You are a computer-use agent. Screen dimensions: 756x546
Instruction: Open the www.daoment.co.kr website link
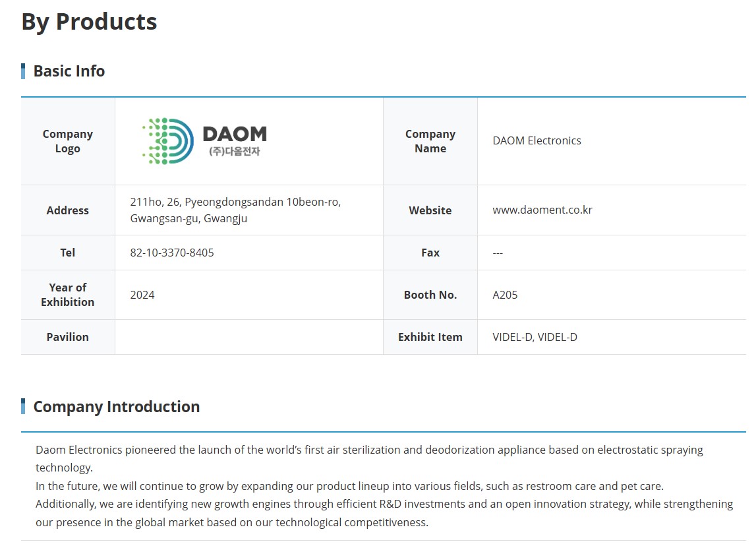(x=542, y=210)
